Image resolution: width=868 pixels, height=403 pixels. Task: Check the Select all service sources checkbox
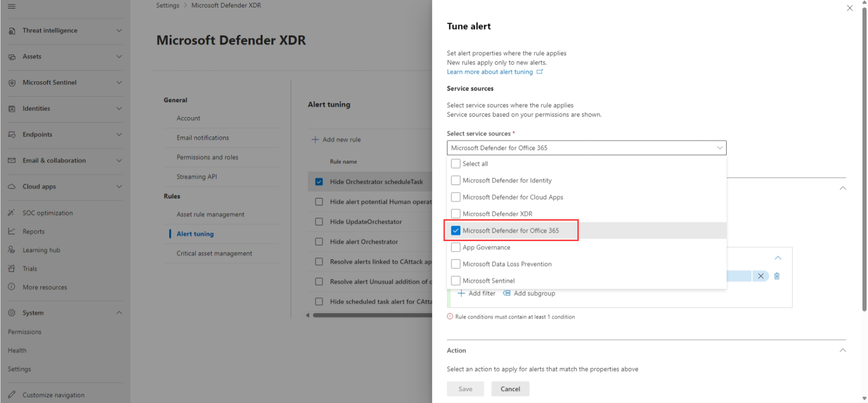pos(455,163)
